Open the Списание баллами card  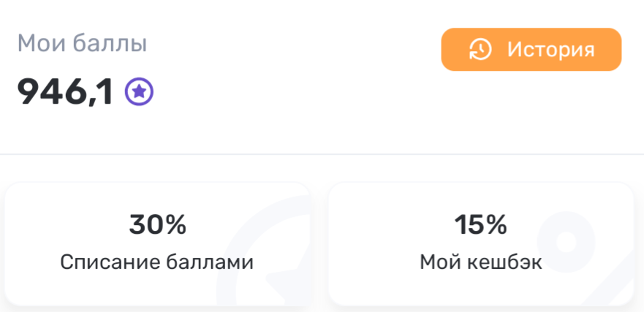tap(159, 244)
